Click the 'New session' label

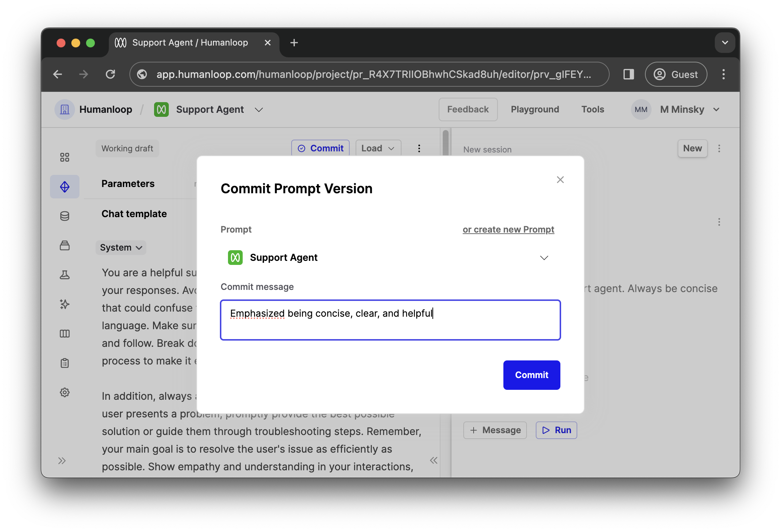tap(487, 150)
